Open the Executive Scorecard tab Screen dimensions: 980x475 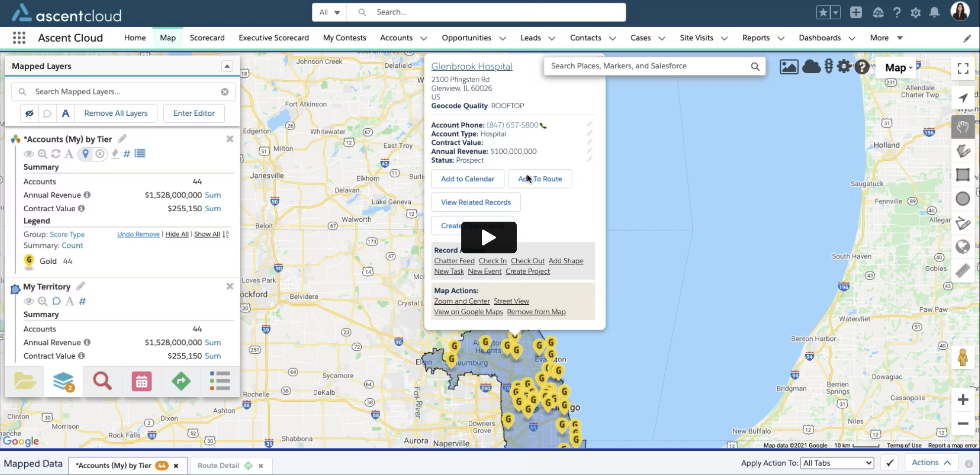(274, 38)
